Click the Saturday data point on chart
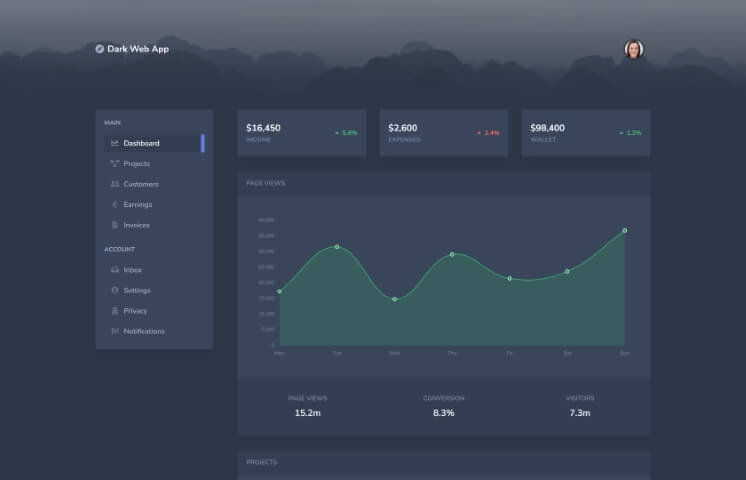Screen dimensions: 746x480 [x=567, y=272]
